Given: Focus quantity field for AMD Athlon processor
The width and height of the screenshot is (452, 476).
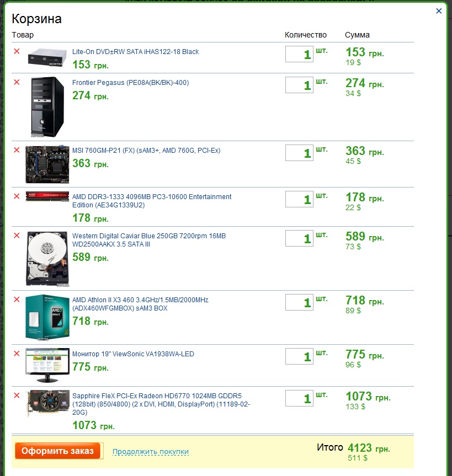Looking at the screenshot, I should [299, 302].
